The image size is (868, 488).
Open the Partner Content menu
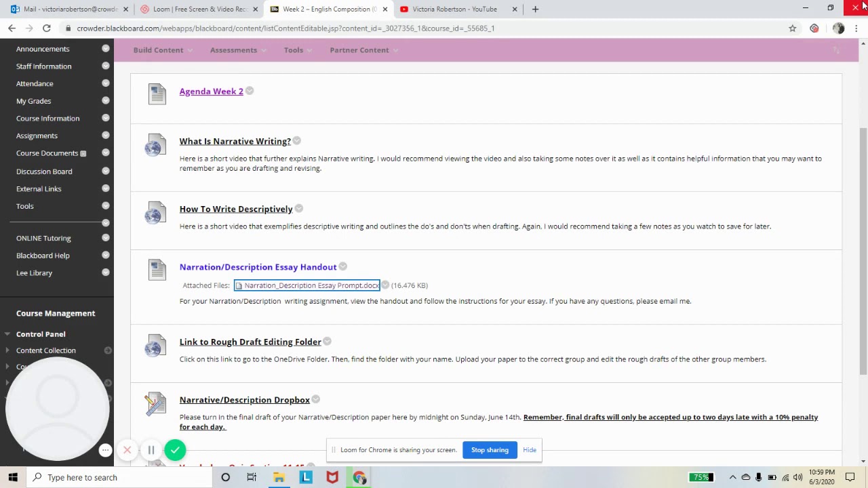pyautogui.click(x=363, y=50)
